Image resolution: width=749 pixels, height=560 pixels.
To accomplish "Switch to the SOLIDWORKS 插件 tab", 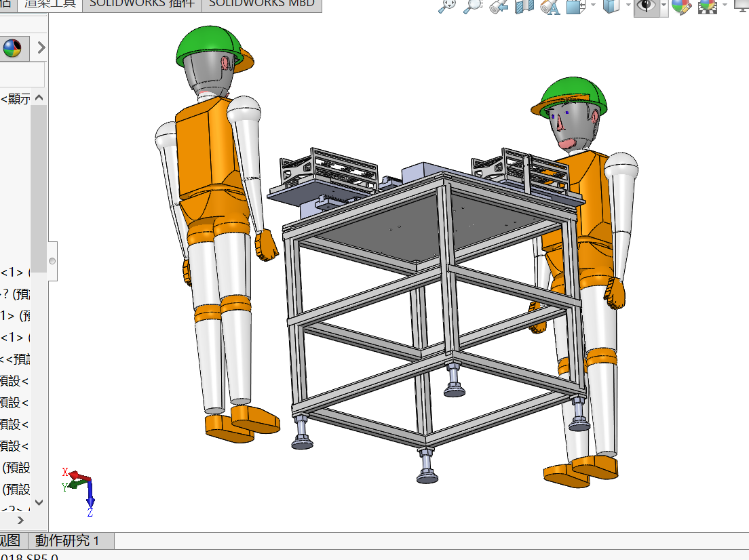I will click(x=142, y=5).
